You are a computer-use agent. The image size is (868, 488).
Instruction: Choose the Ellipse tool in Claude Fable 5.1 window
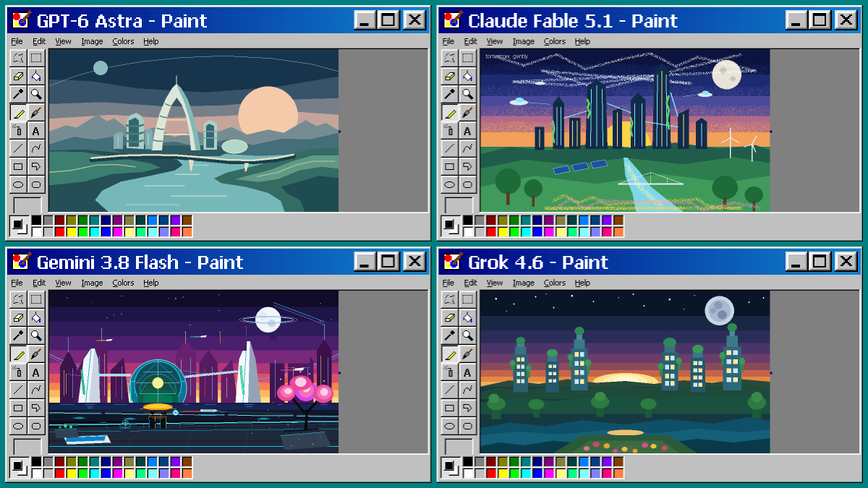point(449,184)
